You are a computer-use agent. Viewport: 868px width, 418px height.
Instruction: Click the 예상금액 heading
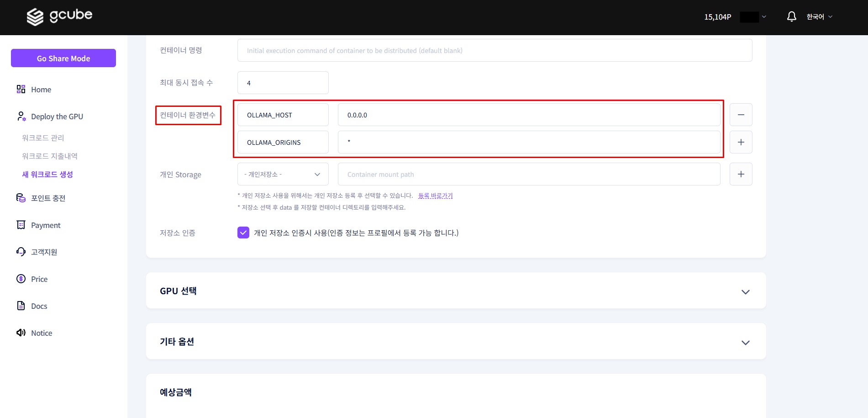click(176, 392)
